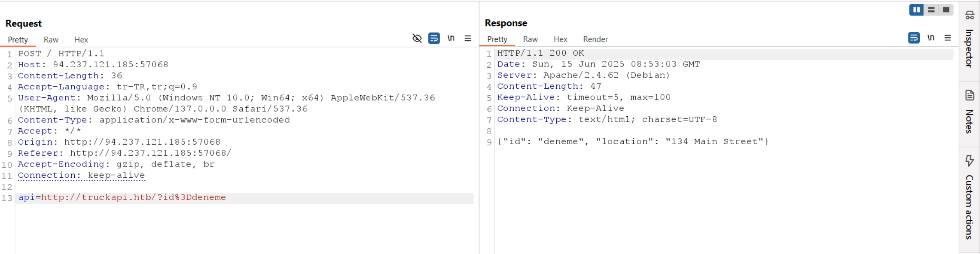This screenshot has width=980, height=254.
Task: Switch Response view to Hex tab
Action: click(561, 39)
